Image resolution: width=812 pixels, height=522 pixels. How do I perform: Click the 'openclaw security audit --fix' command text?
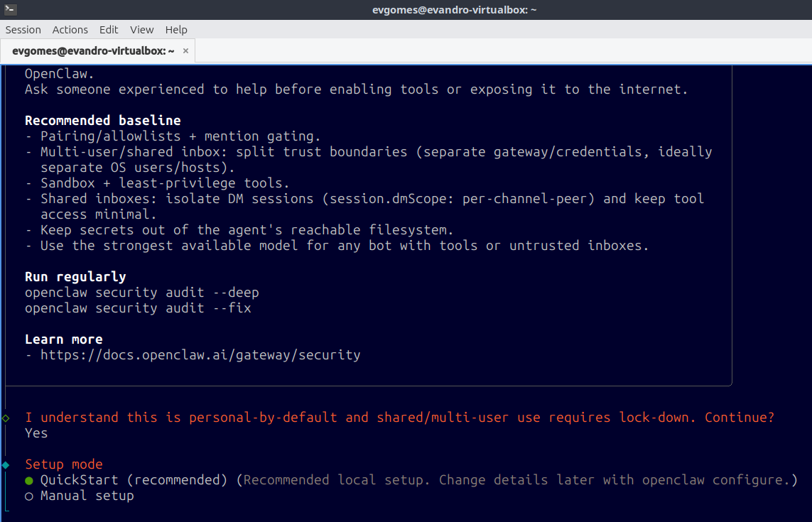pyautogui.click(x=139, y=308)
